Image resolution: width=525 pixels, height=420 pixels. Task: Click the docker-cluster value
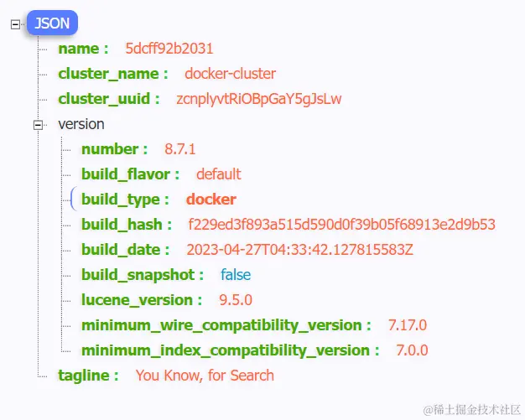pos(231,74)
